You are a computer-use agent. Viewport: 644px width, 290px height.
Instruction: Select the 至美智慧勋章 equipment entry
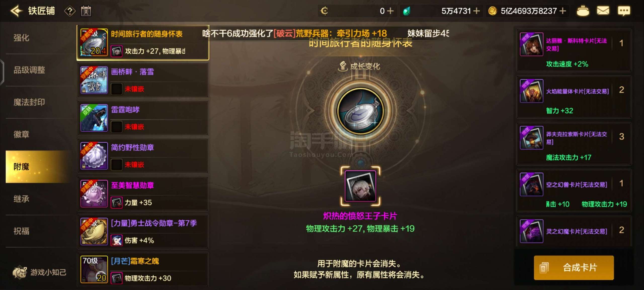click(143, 194)
